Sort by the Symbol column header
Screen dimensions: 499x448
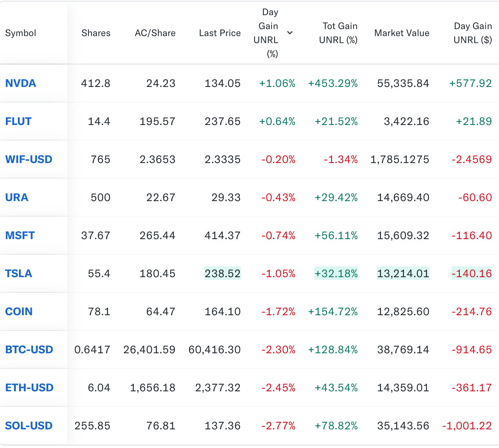click(21, 33)
